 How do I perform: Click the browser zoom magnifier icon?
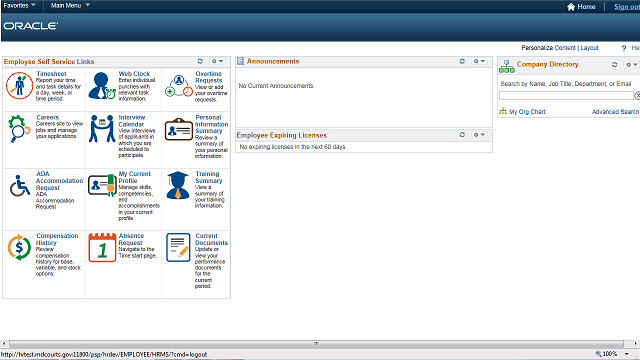coord(598,354)
